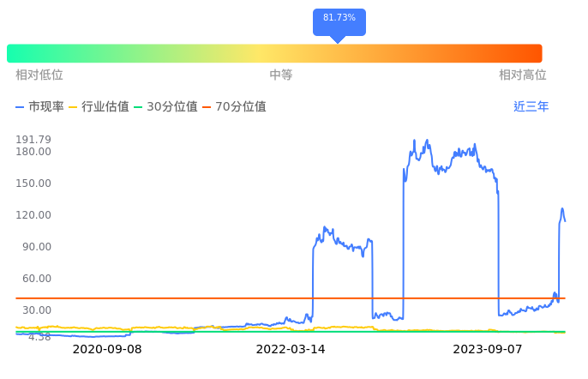Disable the 70分位值 legend item
This screenshot has width=588, height=379.
tap(234, 107)
